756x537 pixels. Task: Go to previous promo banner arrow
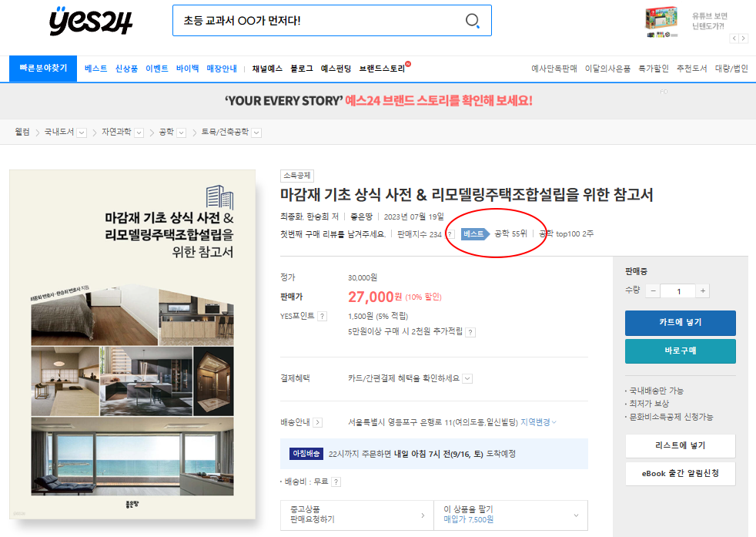click(x=734, y=38)
